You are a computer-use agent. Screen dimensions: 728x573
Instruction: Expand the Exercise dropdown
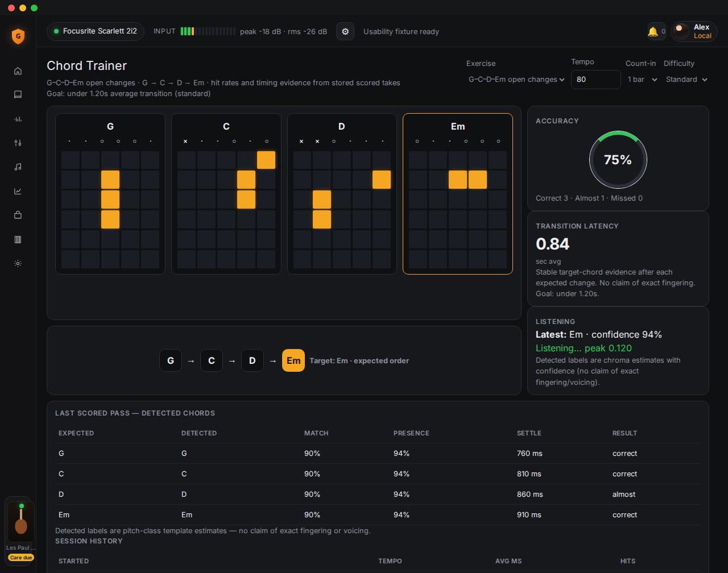click(x=516, y=80)
